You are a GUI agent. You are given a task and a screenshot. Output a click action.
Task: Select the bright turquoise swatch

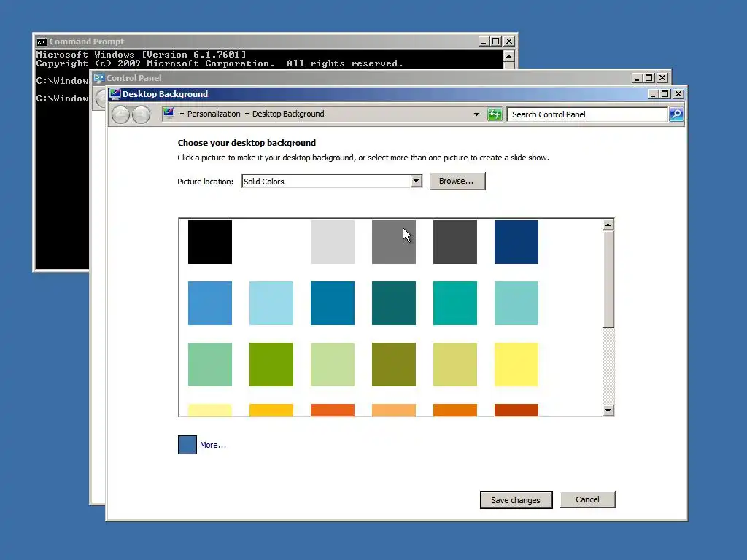[455, 303]
